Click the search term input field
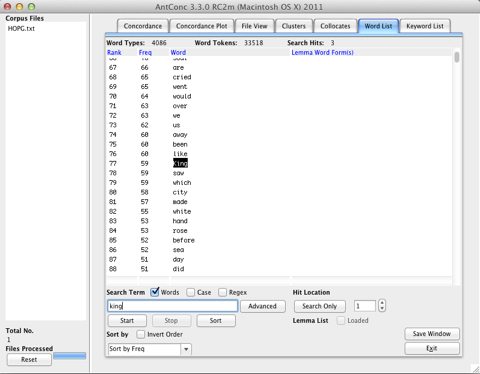 pyautogui.click(x=172, y=306)
